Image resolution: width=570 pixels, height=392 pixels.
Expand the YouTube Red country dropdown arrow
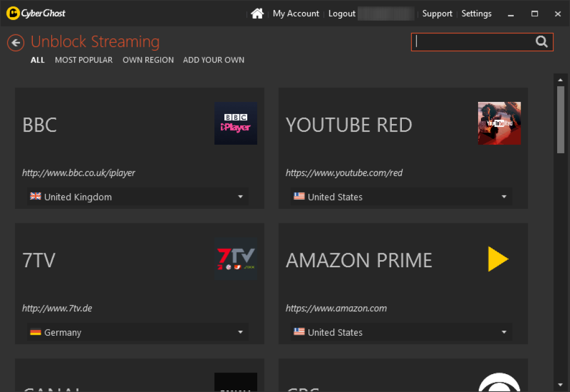[504, 197]
